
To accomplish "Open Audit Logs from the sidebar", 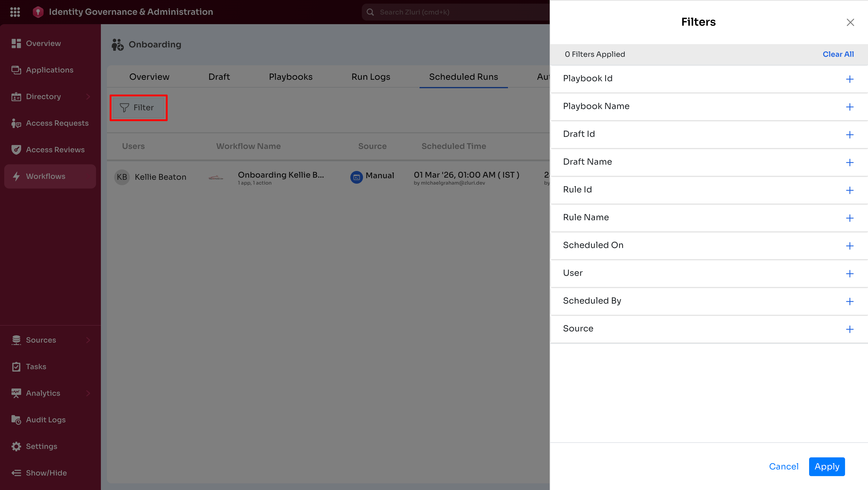I will pyautogui.click(x=46, y=420).
